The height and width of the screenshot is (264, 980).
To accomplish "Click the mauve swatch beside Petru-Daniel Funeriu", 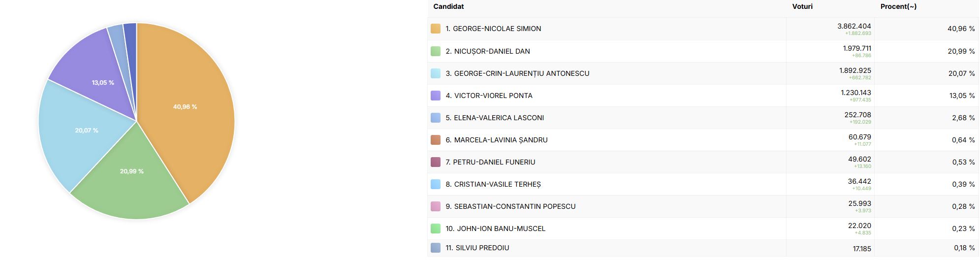I will tap(435, 162).
